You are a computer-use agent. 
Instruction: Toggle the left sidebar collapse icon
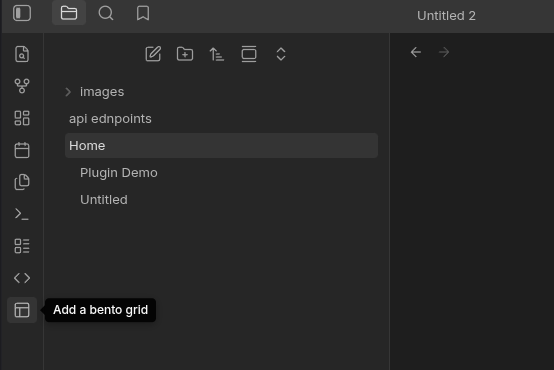coord(22,13)
